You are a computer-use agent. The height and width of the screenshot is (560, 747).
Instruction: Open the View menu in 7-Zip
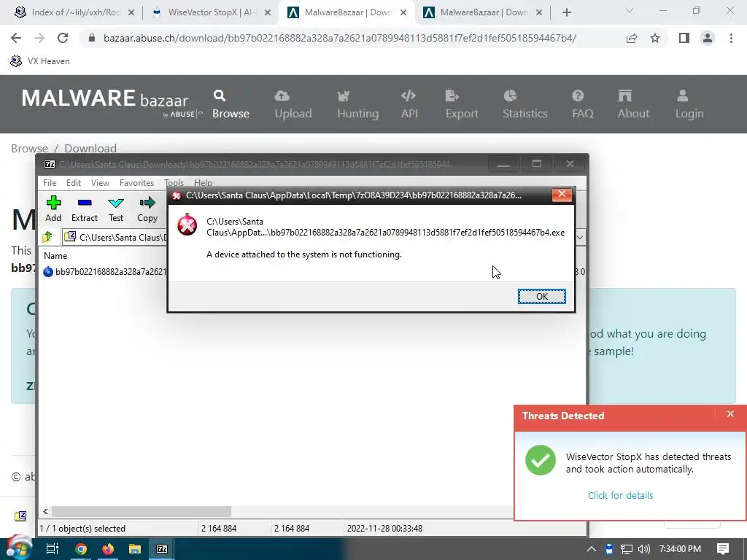[100, 183]
